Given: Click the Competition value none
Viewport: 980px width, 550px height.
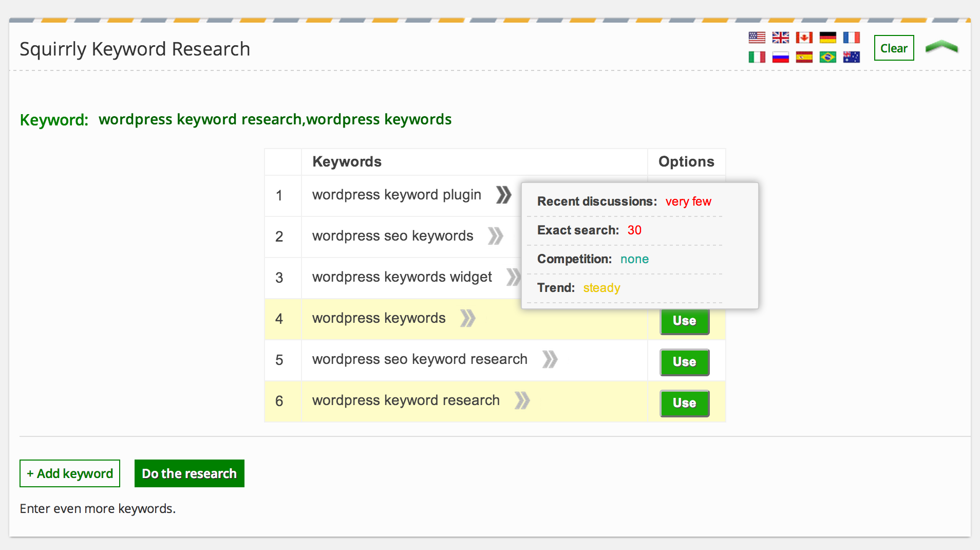Looking at the screenshot, I should [x=634, y=259].
